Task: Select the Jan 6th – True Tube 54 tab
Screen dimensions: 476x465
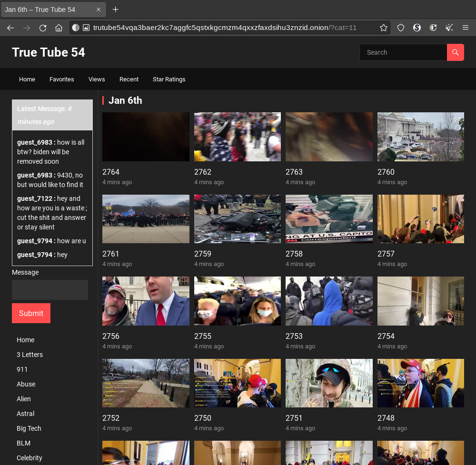Action: tap(53, 10)
